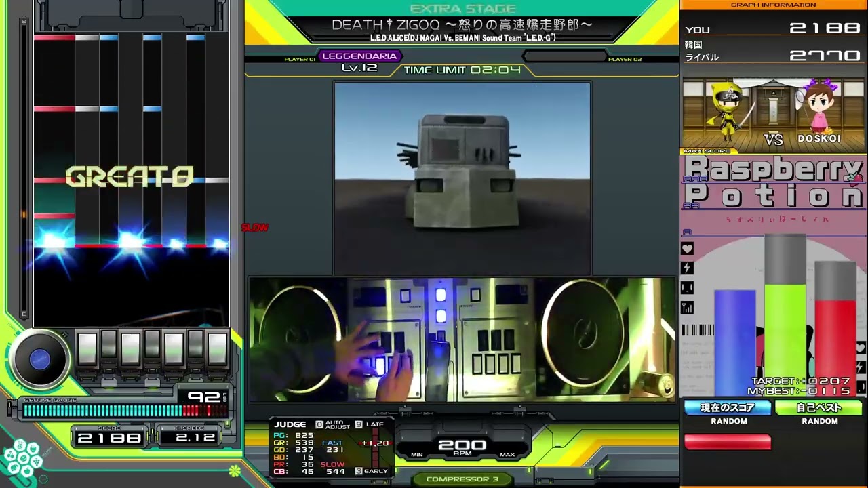868x488 pixels.
Task: Click the MYBEST:-0115 readout
Action: 799,391
